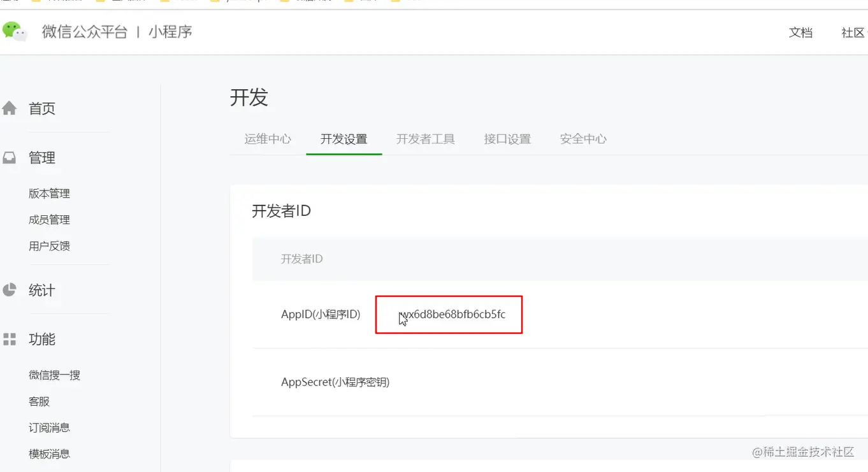Click the 小程序 header label
Viewport: 868px width, 472px height.
coord(170,32)
